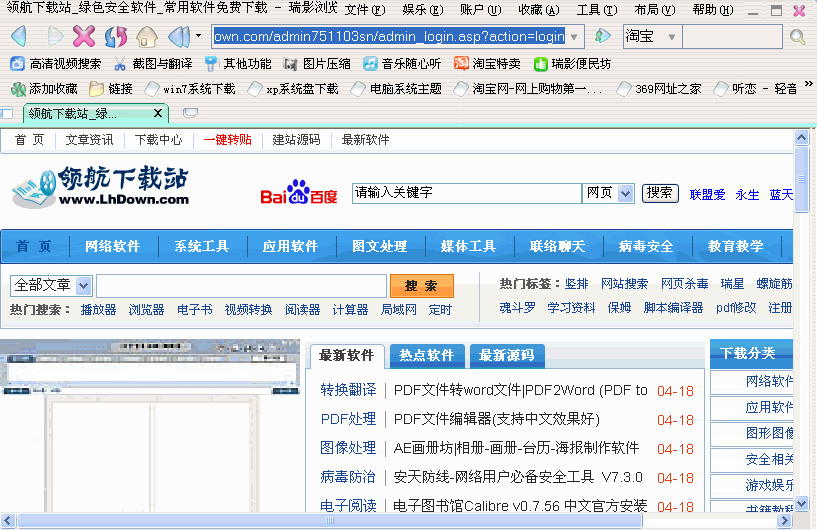Click the undo closed page icon
This screenshot has height=530, width=817.
[179, 36]
